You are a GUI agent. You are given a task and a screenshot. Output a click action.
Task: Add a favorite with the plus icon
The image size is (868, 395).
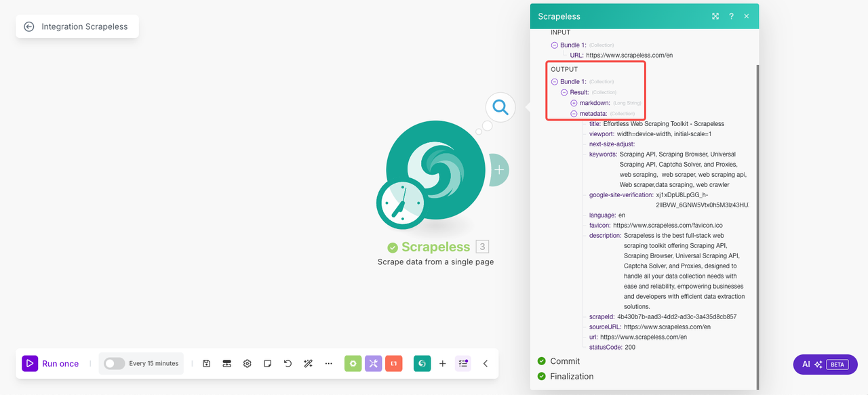pos(443,364)
